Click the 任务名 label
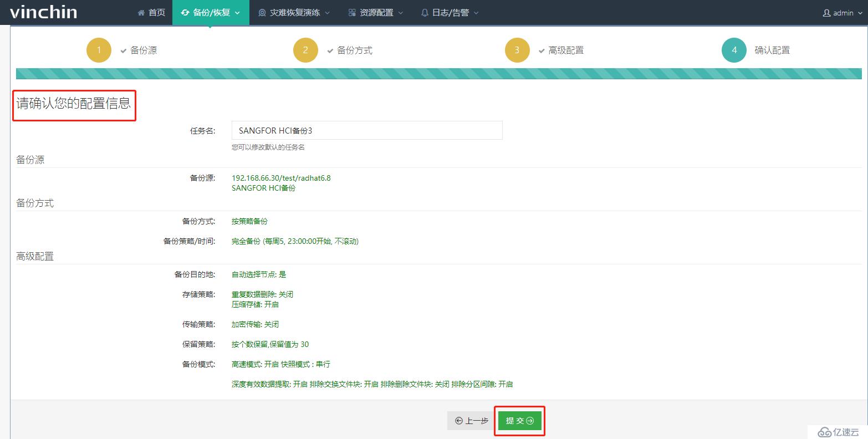Viewport: 868px width, 439px height. 202,131
